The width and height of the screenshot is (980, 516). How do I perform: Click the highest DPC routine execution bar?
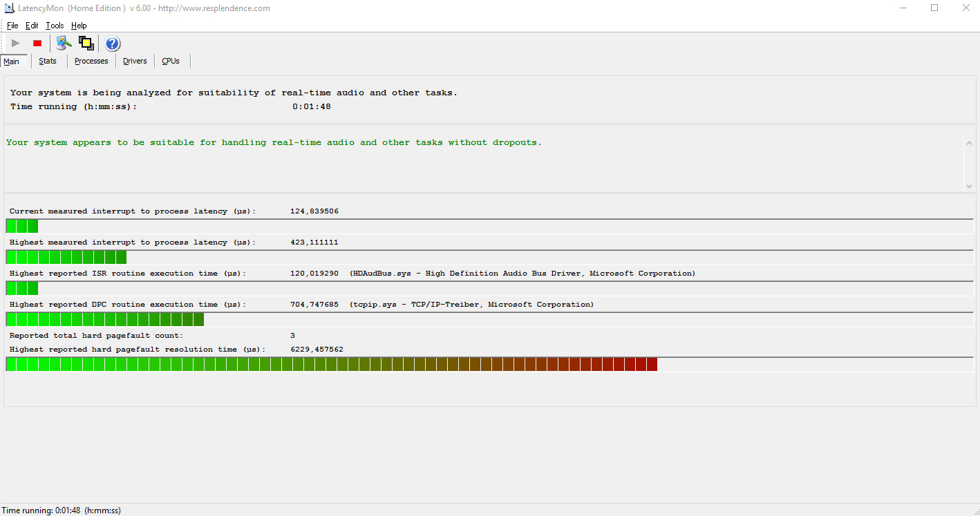[489, 319]
